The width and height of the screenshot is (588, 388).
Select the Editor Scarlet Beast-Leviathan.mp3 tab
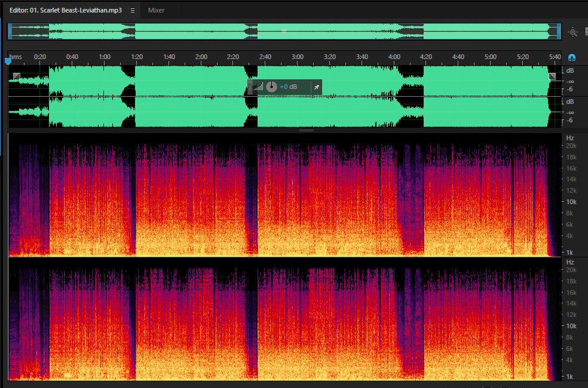(x=66, y=11)
